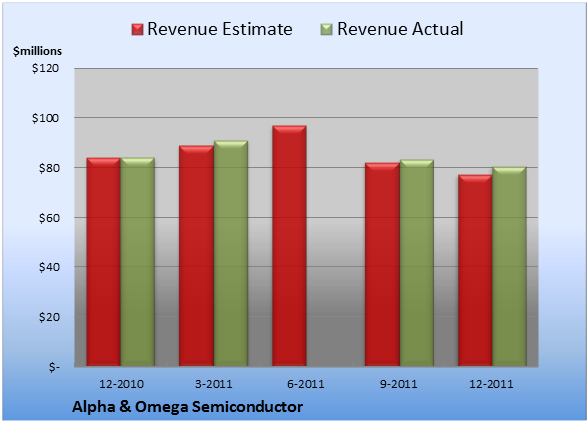Select the green actual bar for 9-2011

tap(417, 263)
